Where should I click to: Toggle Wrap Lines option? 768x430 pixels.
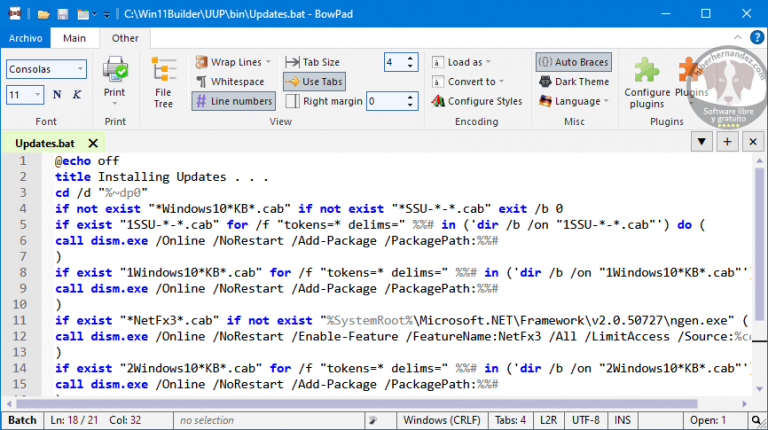point(229,62)
